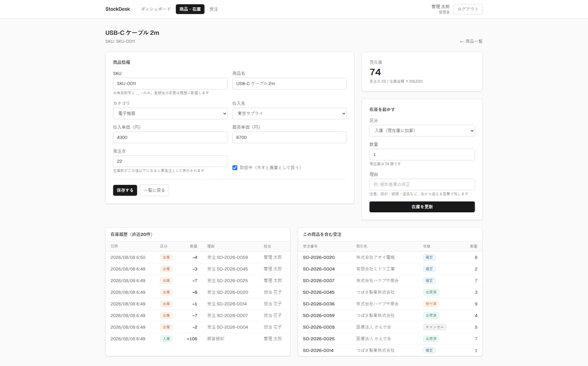The image size is (588, 366).
Task: Click the 在庫を更新 button
Action: (422, 207)
